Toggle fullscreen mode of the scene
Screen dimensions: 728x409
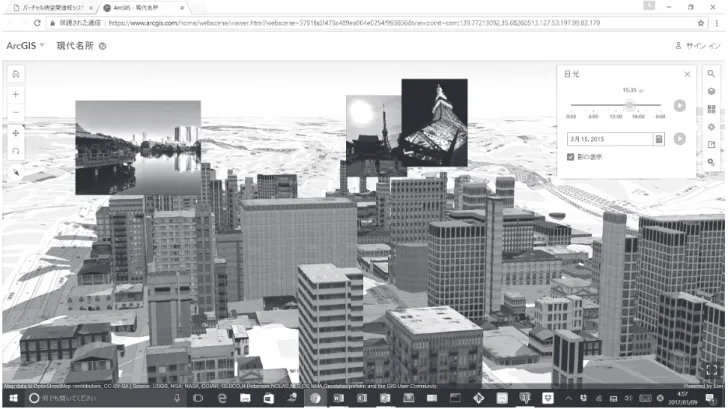711,370
